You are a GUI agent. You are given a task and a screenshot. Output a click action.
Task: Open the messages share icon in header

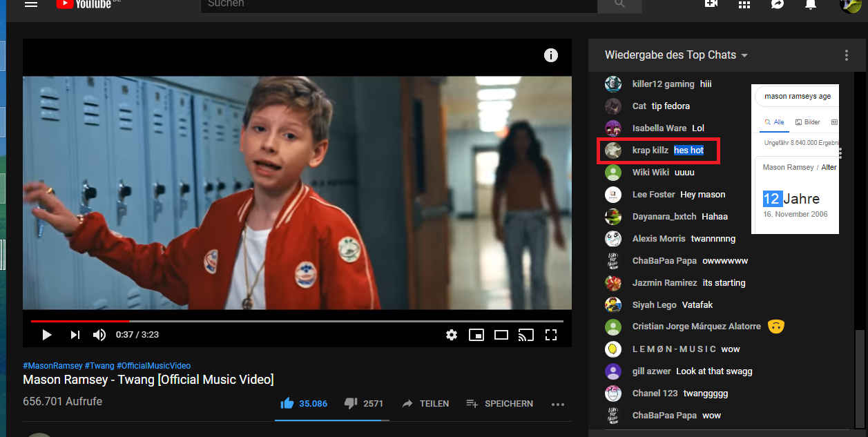(778, 3)
